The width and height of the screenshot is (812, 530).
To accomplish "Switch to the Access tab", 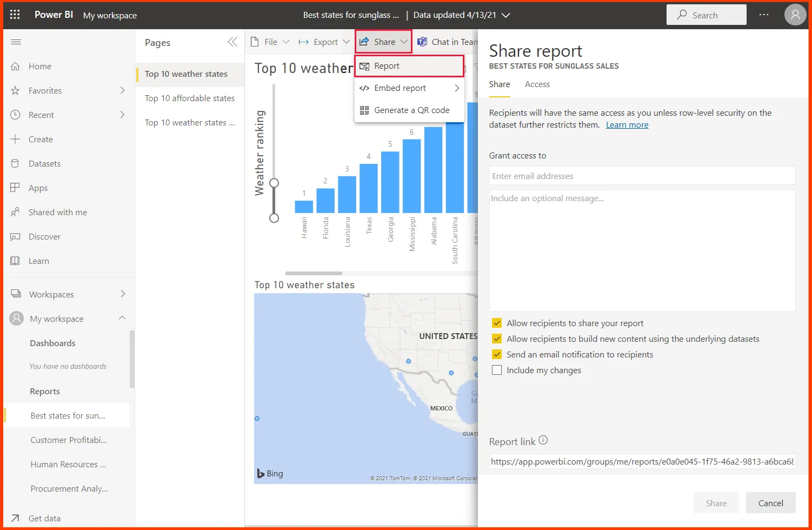I will (537, 84).
